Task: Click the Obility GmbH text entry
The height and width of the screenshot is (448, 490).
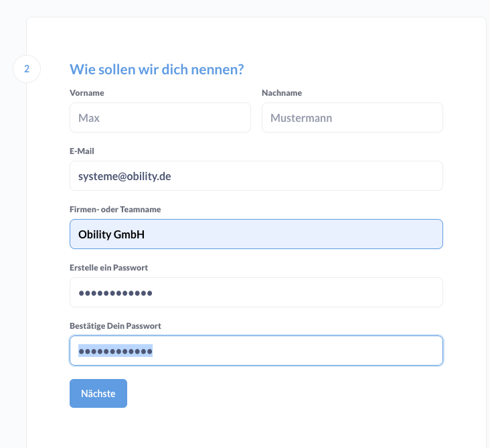Action: point(111,234)
